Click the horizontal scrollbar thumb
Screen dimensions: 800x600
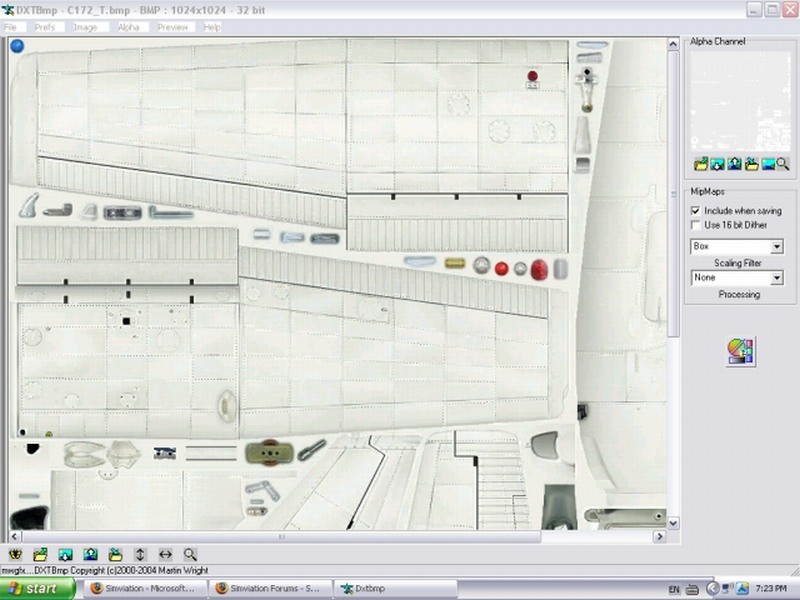pos(281,536)
